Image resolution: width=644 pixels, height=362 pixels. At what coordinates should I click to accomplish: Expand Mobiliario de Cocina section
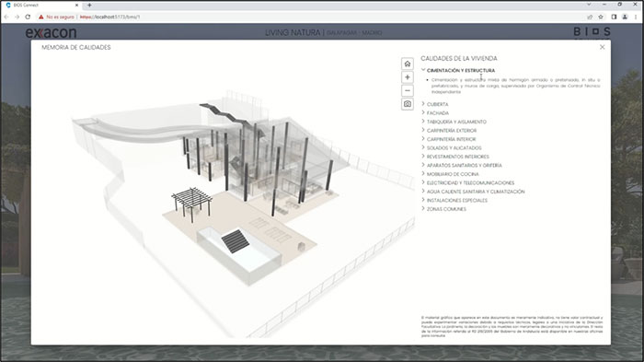click(450, 174)
